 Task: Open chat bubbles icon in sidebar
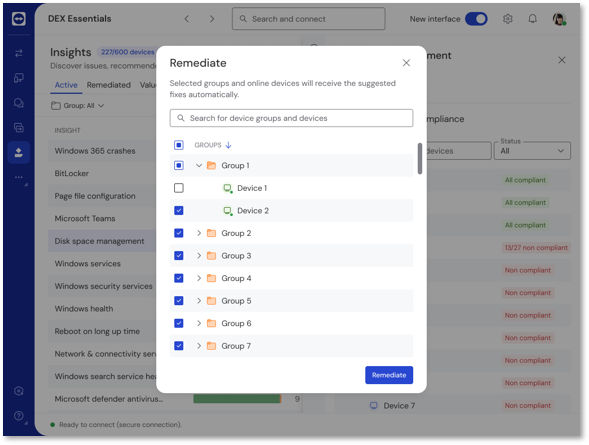tap(19, 103)
